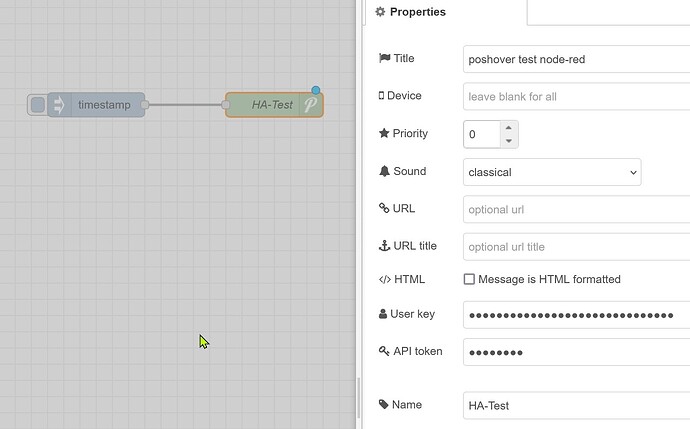
Task: Click the API token password field
Action: tap(576, 352)
